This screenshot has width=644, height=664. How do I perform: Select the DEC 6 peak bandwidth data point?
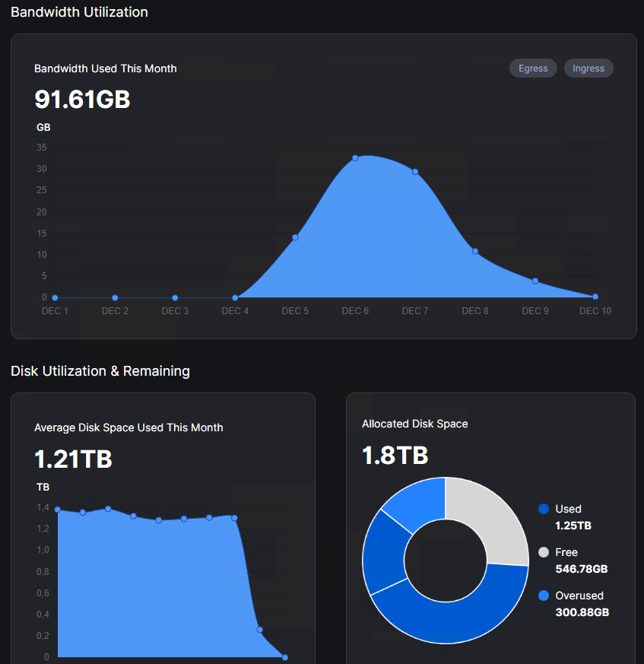[355, 158]
